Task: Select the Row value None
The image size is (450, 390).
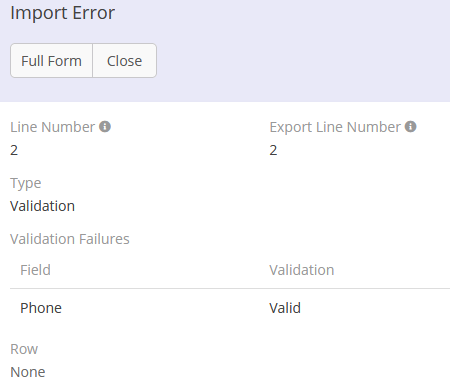Action: click(x=28, y=372)
